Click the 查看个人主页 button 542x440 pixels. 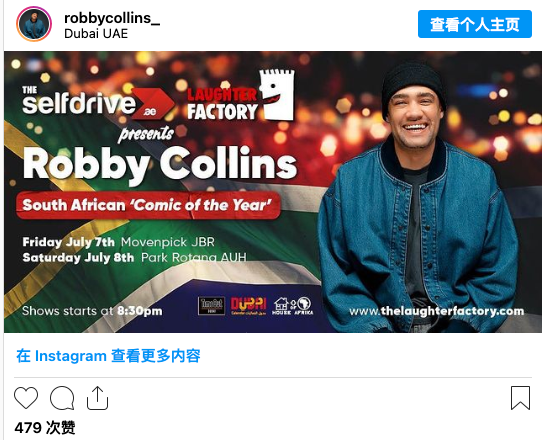point(475,24)
